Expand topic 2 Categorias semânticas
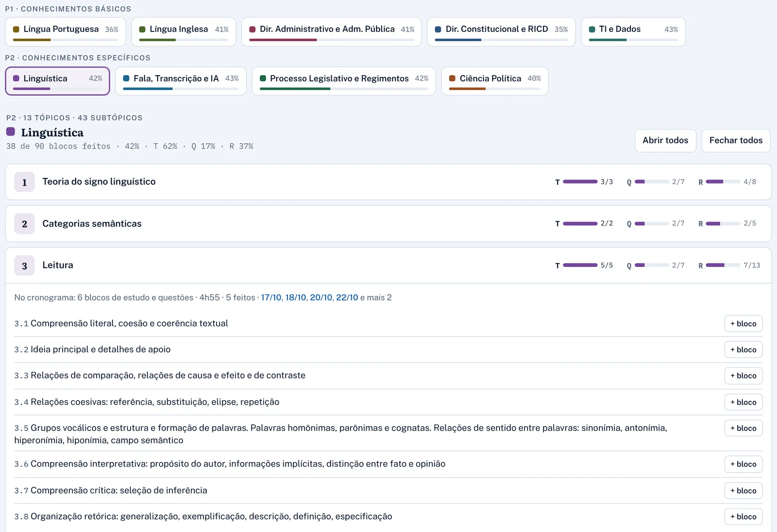Viewport: 777px width, 532px height. coord(388,224)
